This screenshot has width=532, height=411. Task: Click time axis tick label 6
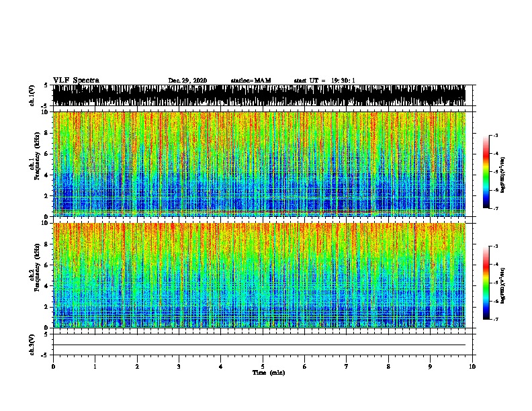pos(305,367)
